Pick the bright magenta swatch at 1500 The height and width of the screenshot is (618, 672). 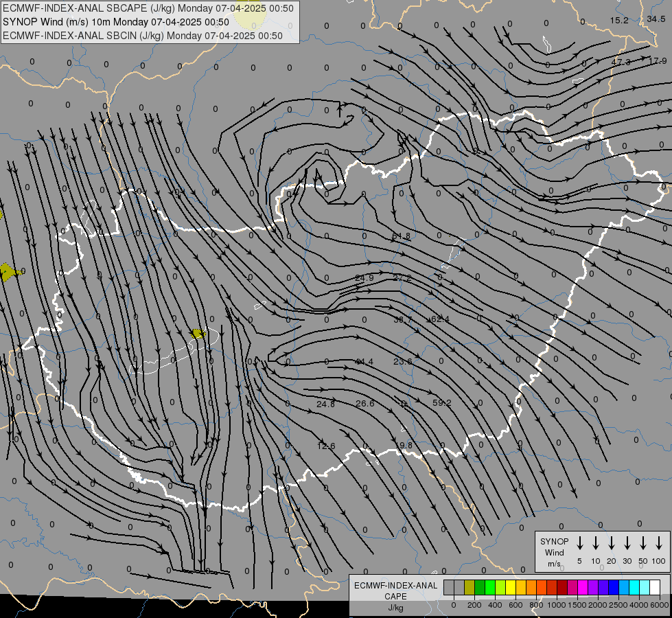[x=583, y=587]
